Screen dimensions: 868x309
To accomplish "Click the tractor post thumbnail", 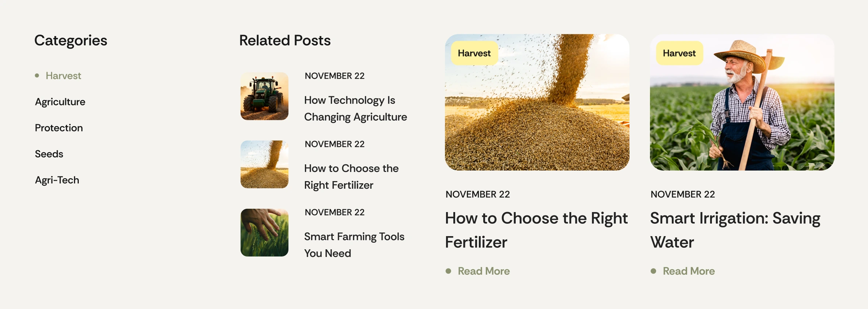I will click(264, 96).
